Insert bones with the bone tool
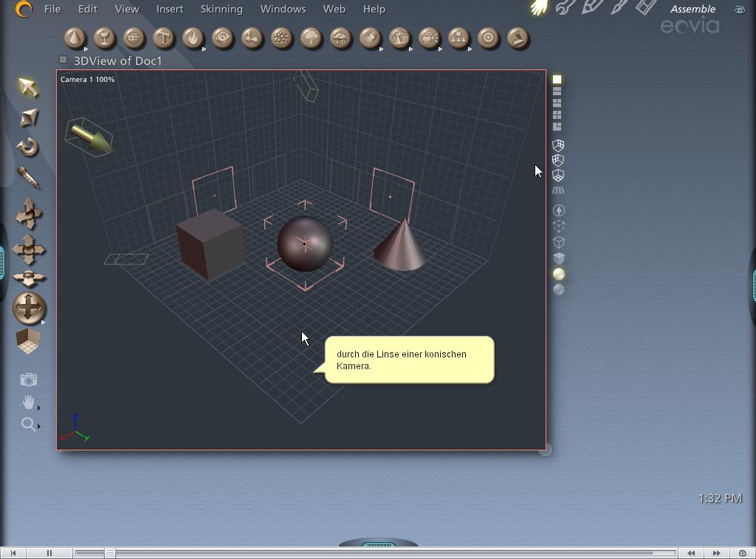Viewport: 756px width, 559px height. click(252, 38)
